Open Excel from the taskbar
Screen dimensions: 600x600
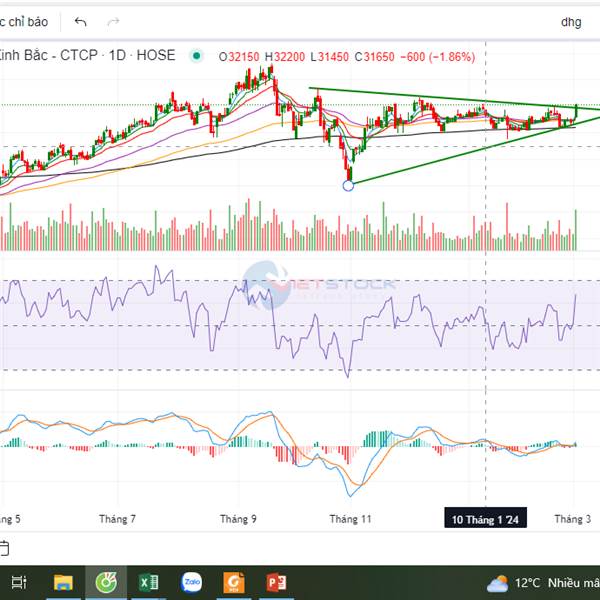coord(149,582)
